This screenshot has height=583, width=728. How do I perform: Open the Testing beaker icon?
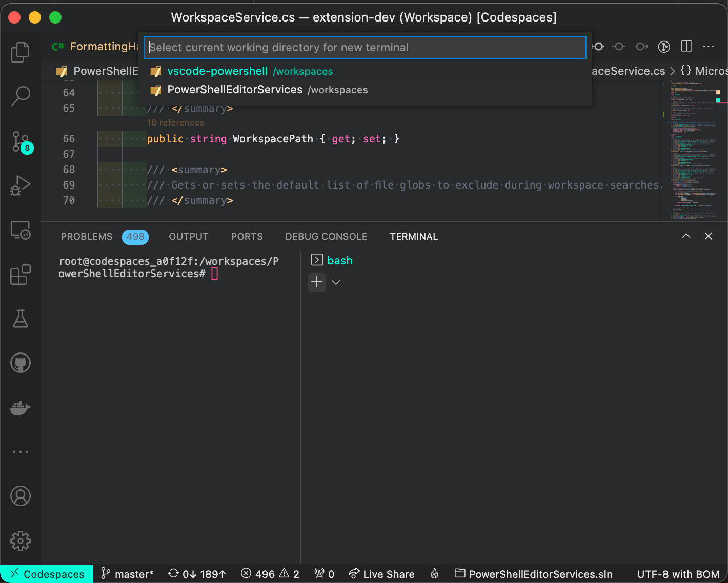pos(21,319)
